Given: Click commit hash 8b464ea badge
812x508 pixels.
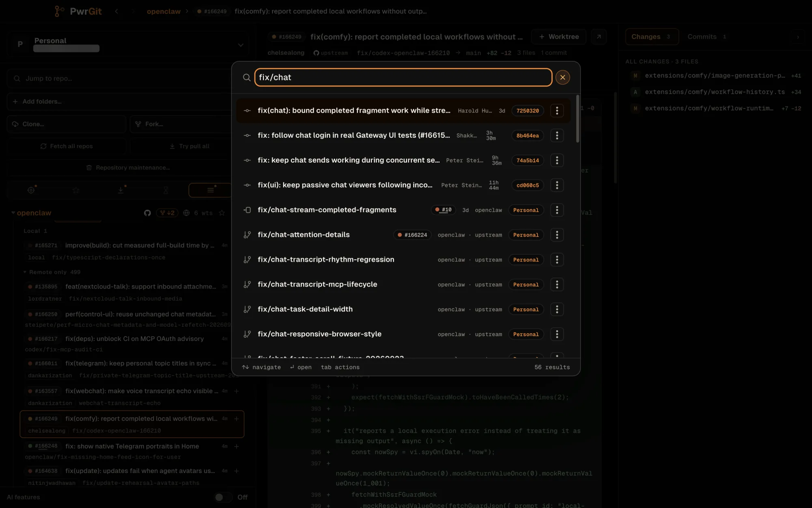Looking at the screenshot, I should click(x=527, y=135).
